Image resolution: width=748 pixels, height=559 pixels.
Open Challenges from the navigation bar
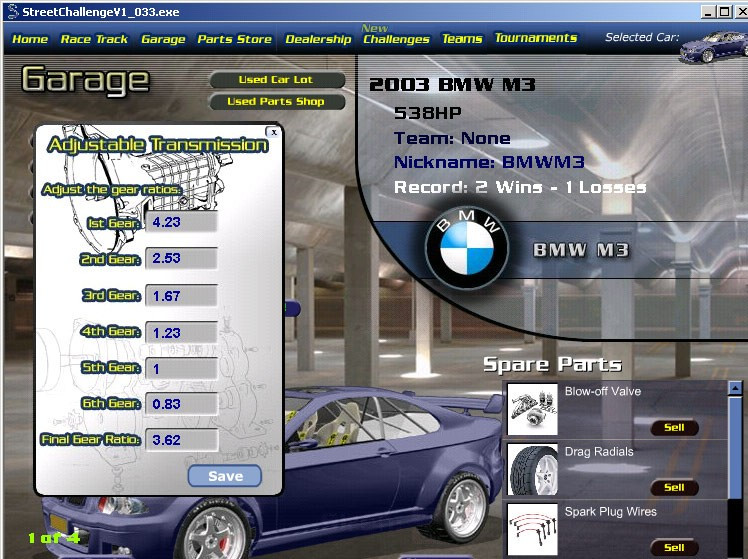click(396, 39)
